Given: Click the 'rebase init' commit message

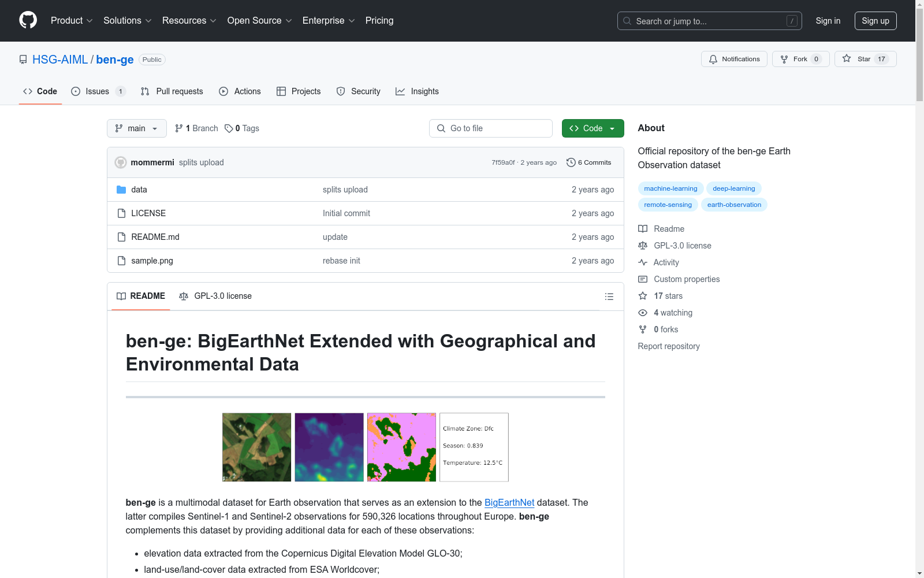Looking at the screenshot, I should (x=341, y=261).
